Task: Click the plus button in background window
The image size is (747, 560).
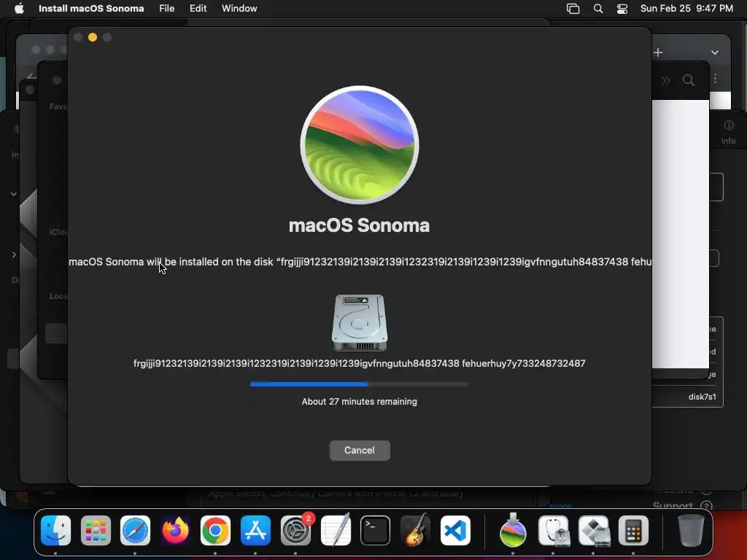Action: 659,52
